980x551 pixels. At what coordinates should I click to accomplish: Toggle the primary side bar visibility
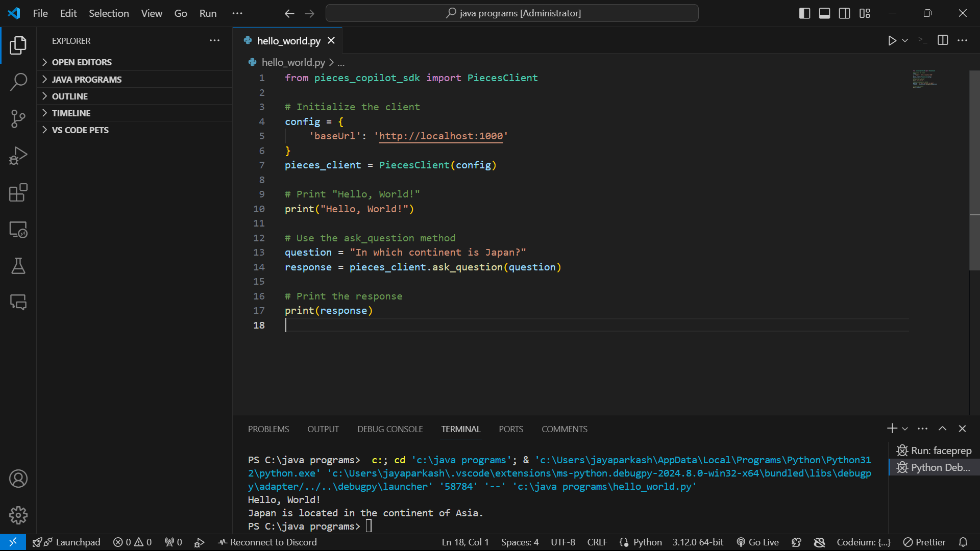tap(804, 13)
